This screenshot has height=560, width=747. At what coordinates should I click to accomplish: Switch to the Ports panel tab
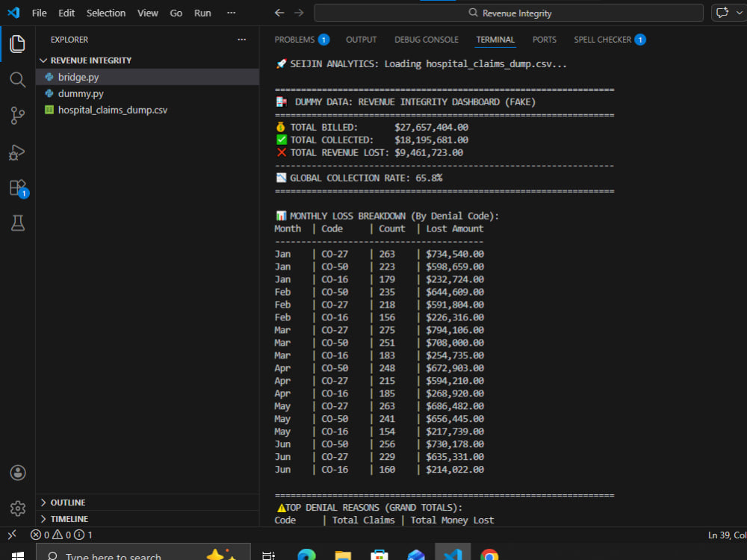coord(544,40)
